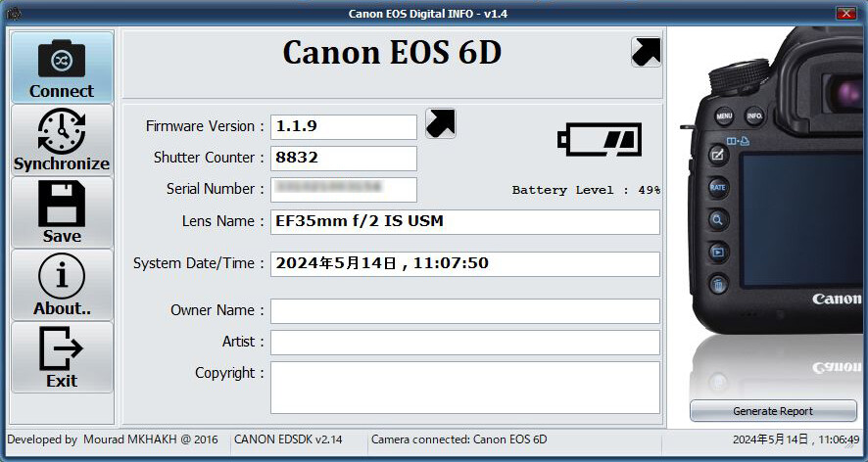Viewport: 868px width, 462px height.
Task: Click the Generate Report button
Action: tap(773, 411)
